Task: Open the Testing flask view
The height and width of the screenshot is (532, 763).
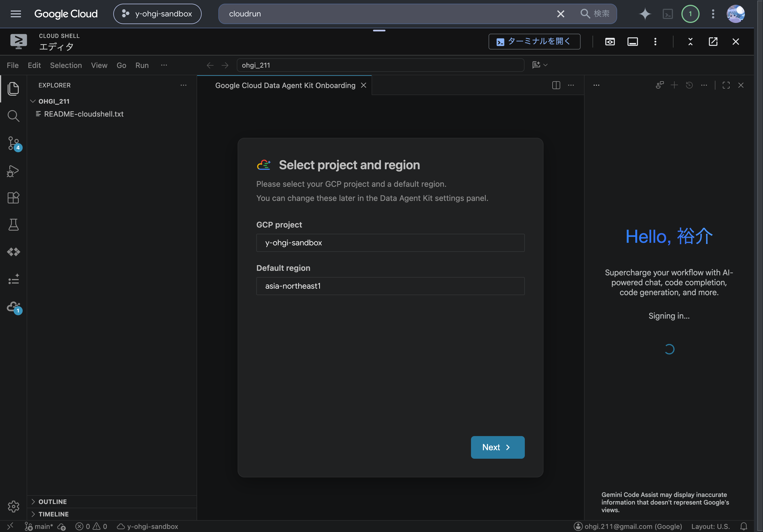Action: click(x=13, y=225)
